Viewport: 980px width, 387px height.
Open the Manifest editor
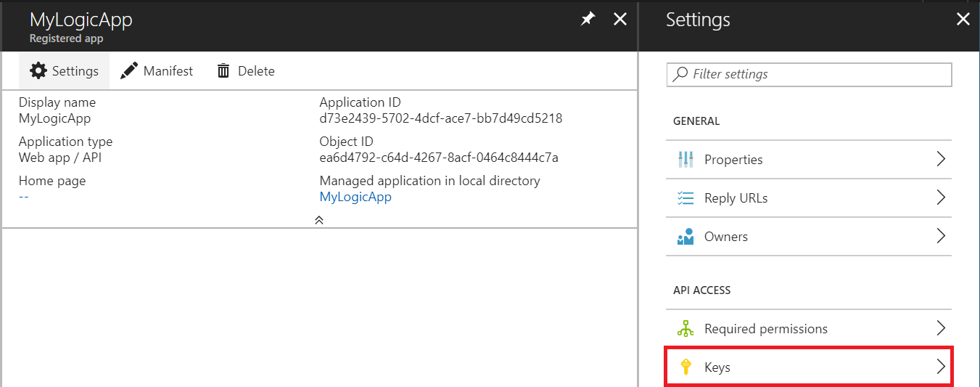pyautogui.click(x=157, y=70)
